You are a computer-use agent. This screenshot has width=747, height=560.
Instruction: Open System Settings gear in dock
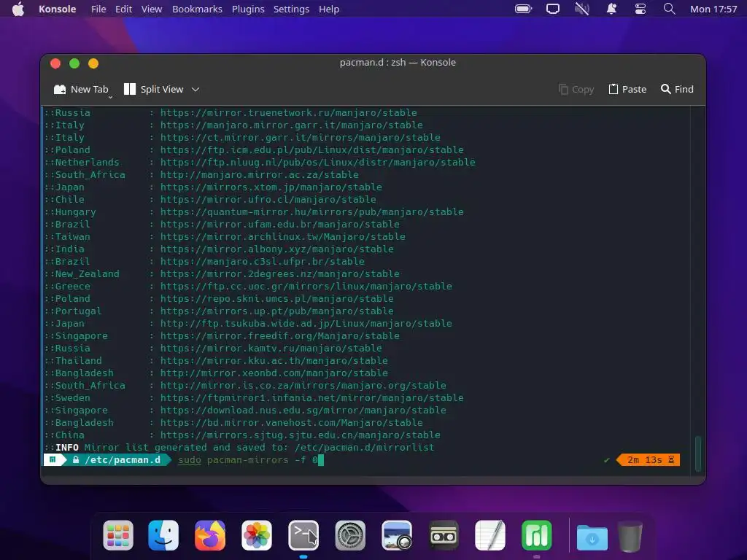(350, 535)
